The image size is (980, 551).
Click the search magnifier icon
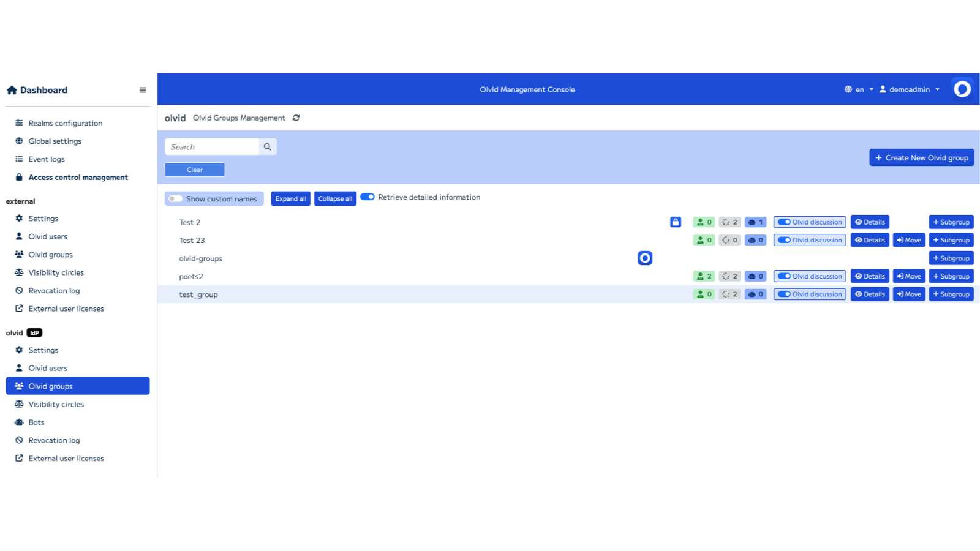click(268, 146)
